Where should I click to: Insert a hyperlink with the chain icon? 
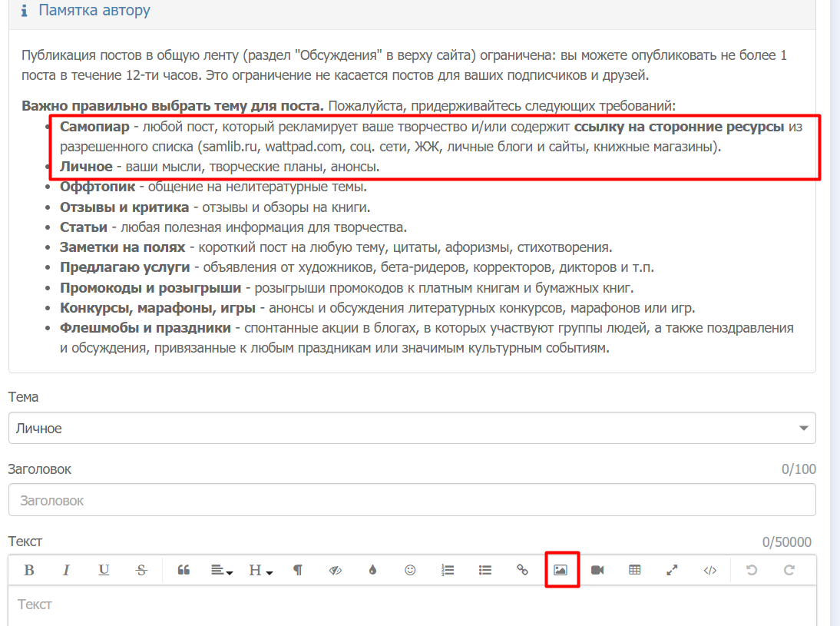522,570
